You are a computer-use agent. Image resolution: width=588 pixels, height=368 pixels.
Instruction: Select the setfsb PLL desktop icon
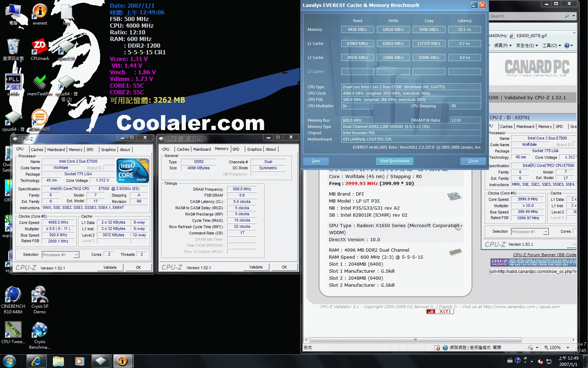[x=13, y=84]
